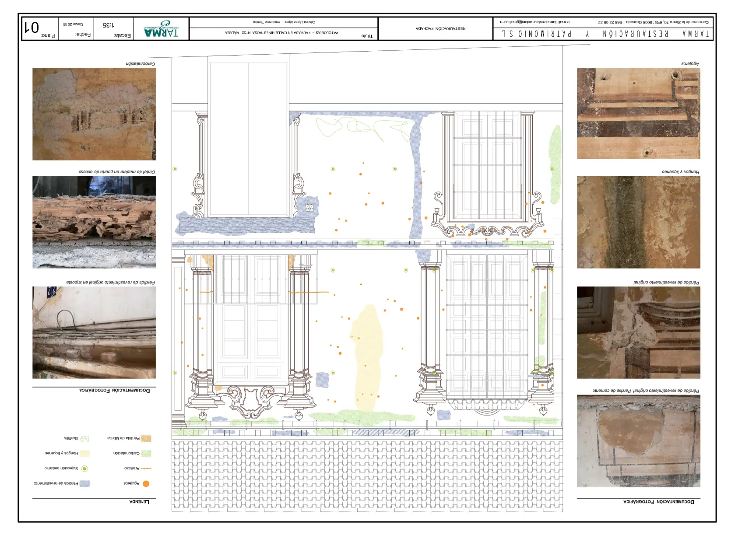Select the Parche de cemento photo
The height and width of the screenshot is (534, 756).
638,441
